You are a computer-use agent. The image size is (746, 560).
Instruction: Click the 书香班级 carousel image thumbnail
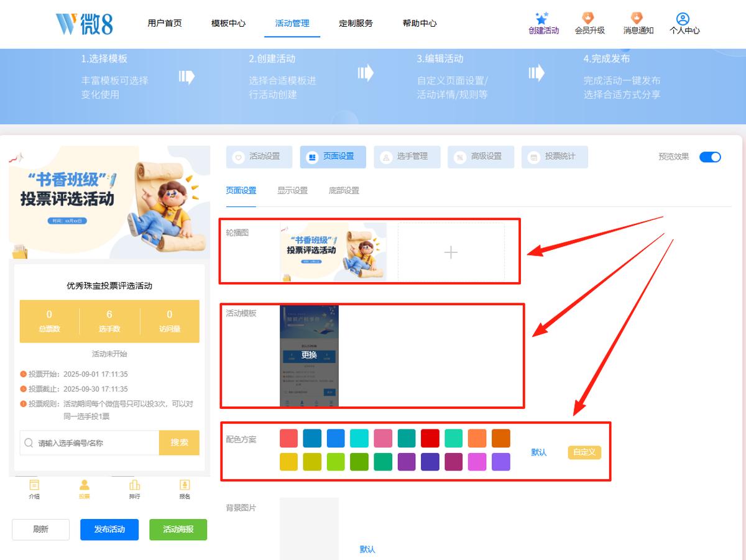(x=333, y=252)
